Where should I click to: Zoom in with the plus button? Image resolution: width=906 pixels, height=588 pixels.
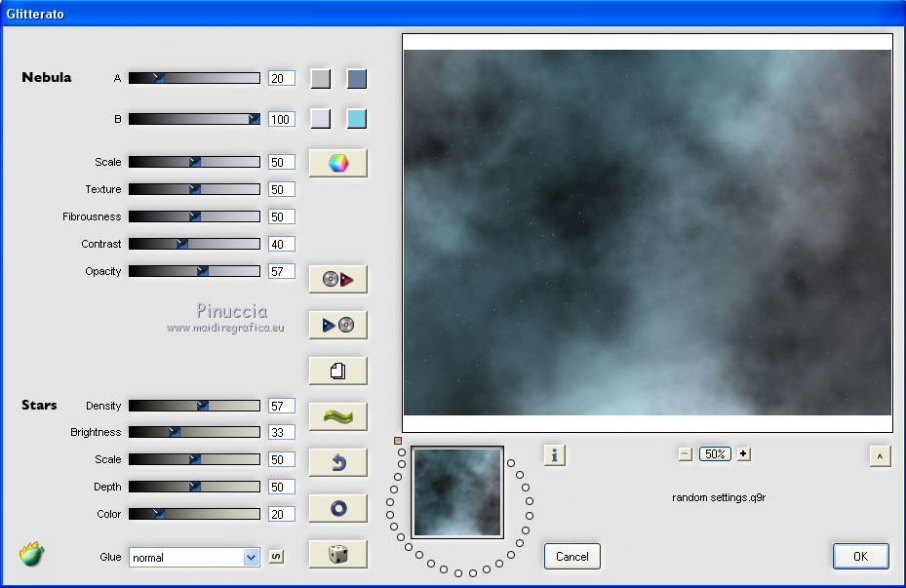tap(744, 454)
